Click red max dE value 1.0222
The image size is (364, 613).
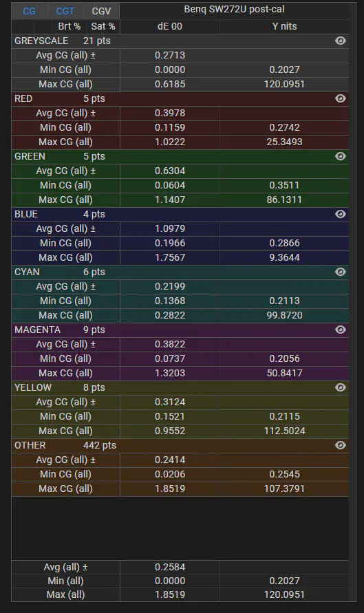(x=170, y=142)
